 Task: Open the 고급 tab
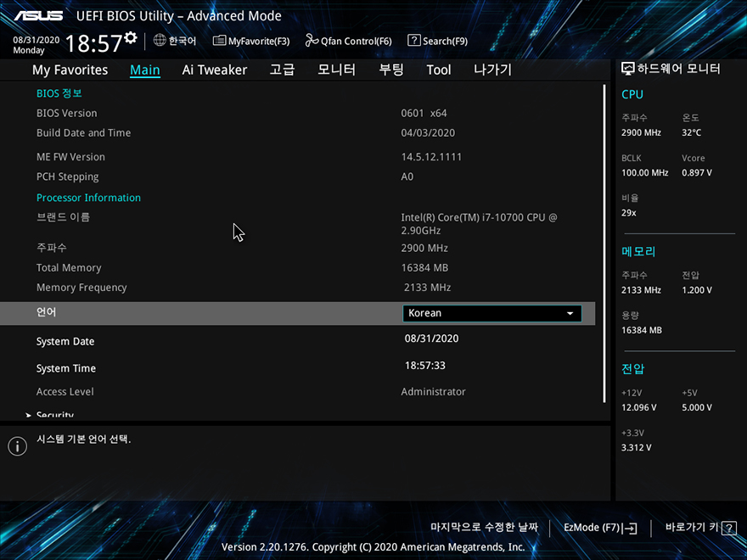coord(282,70)
